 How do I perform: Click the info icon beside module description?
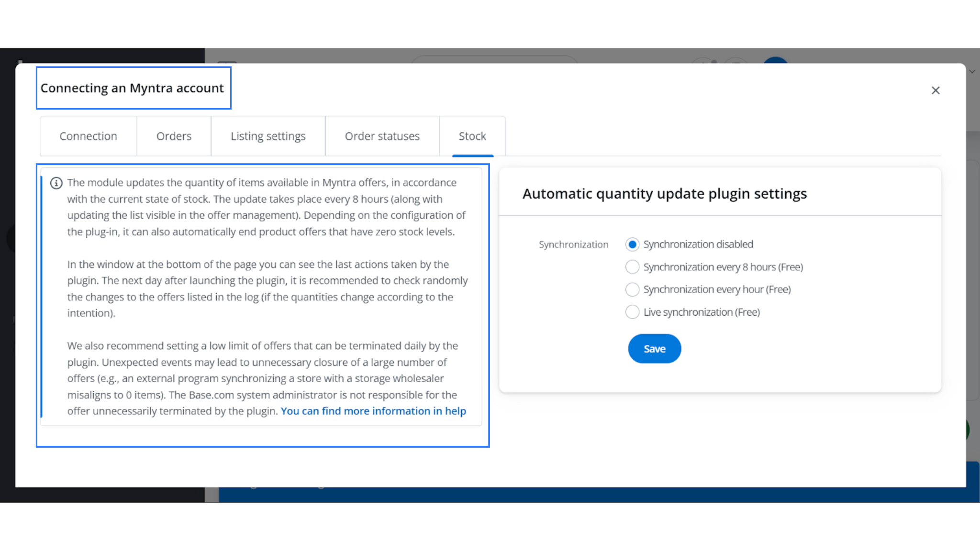[56, 183]
